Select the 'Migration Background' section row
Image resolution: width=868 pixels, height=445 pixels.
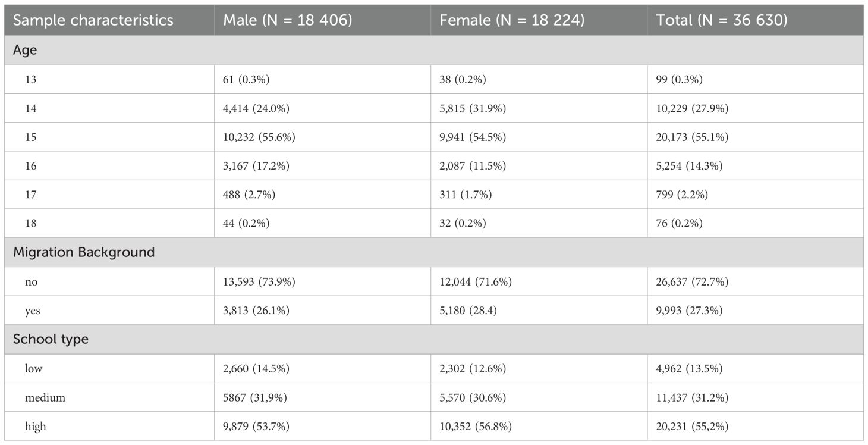[x=84, y=252]
